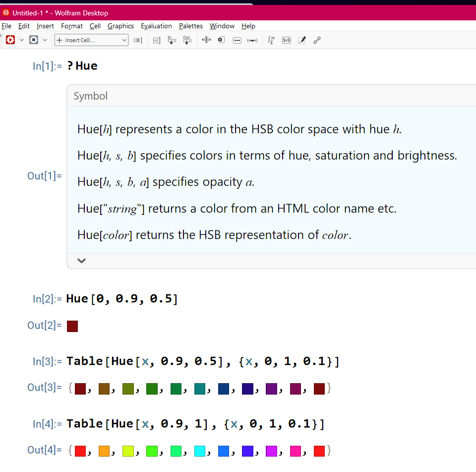
Task: Click the 'In[1]:=' cell label
Action: click(x=48, y=66)
